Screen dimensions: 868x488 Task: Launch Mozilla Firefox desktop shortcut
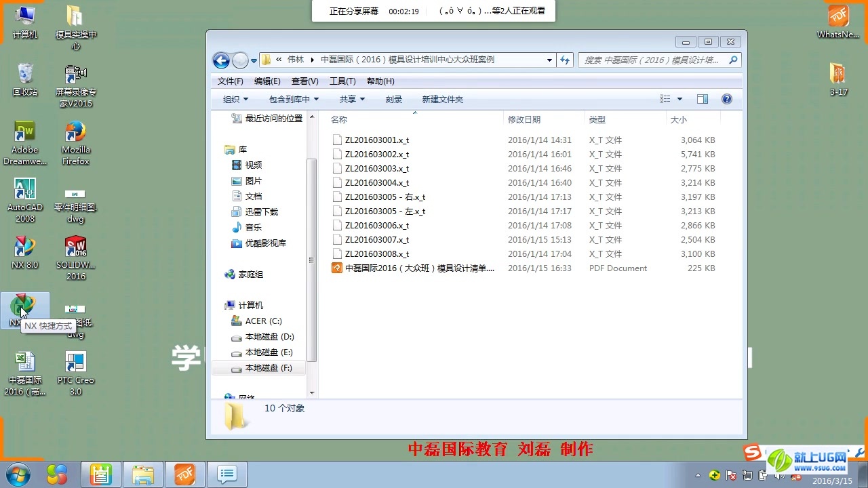pos(75,143)
